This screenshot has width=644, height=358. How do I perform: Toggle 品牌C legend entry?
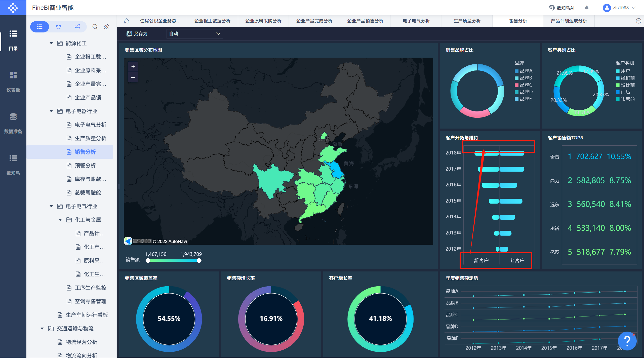[523, 85]
